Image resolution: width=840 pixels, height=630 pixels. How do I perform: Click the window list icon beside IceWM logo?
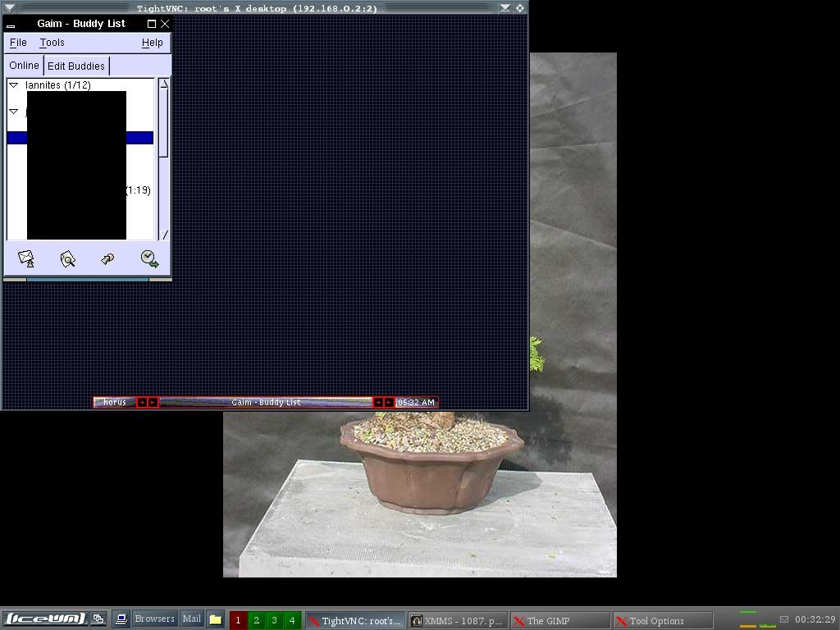pos(98,619)
